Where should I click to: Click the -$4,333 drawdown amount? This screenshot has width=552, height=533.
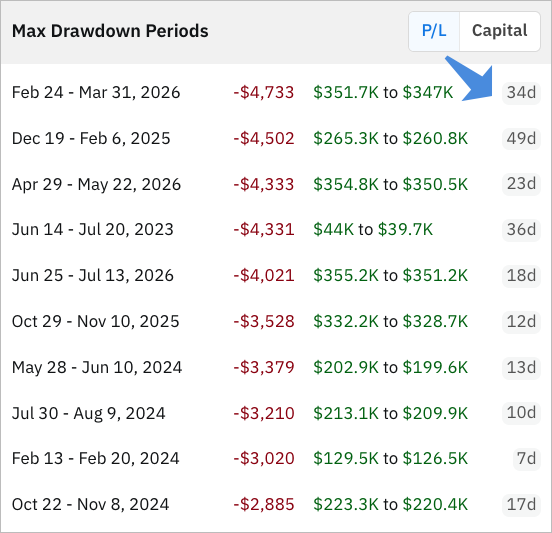pos(264,184)
